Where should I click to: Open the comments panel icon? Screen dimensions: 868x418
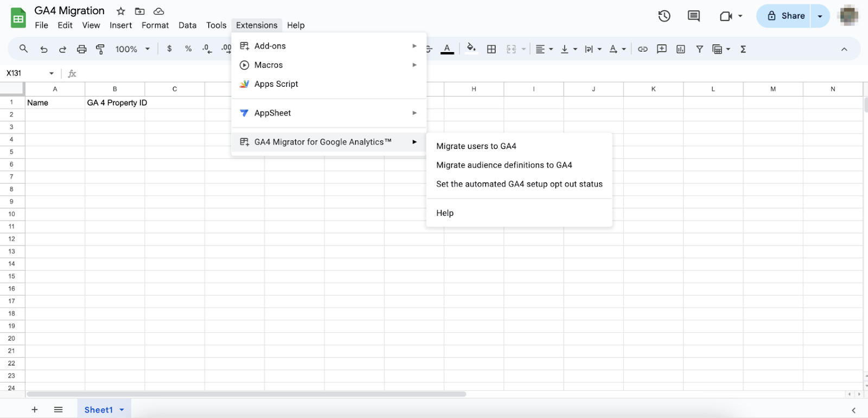click(x=694, y=16)
